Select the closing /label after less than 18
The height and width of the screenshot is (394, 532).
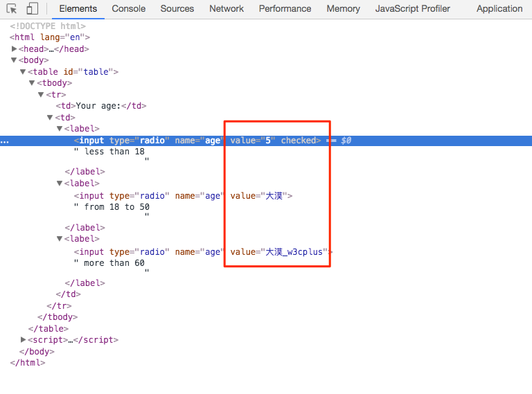point(85,172)
